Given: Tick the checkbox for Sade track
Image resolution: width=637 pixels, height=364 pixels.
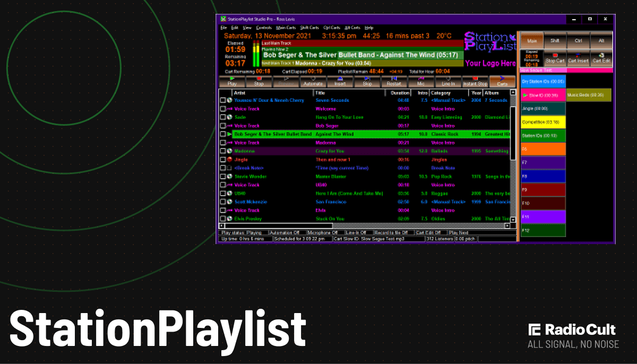Looking at the screenshot, I should (x=223, y=117).
